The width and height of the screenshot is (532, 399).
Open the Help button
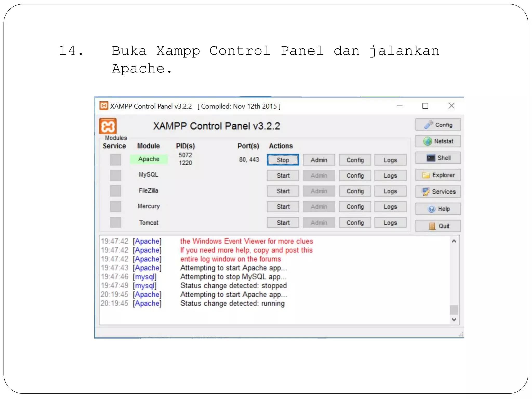pos(438,209)
